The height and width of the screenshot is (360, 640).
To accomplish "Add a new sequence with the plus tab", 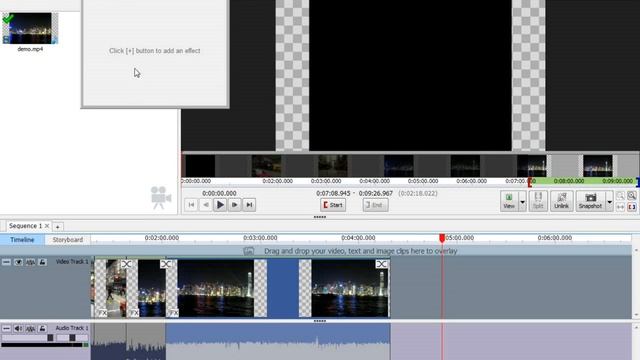I will click(58, 227).
